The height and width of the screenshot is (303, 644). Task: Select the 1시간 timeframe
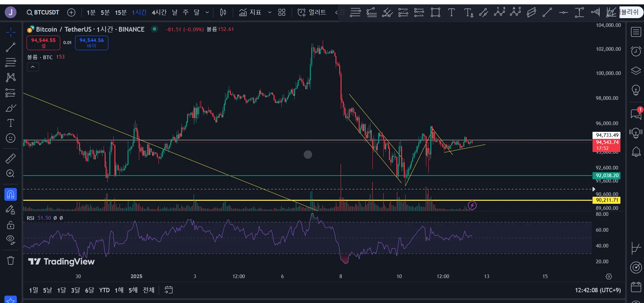(139, 12)
